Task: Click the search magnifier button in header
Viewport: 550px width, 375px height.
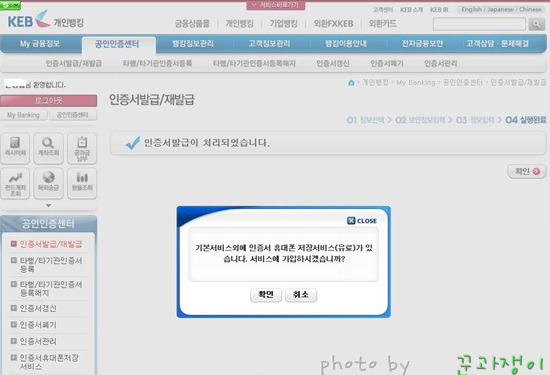Action: (x=536, y=24)
